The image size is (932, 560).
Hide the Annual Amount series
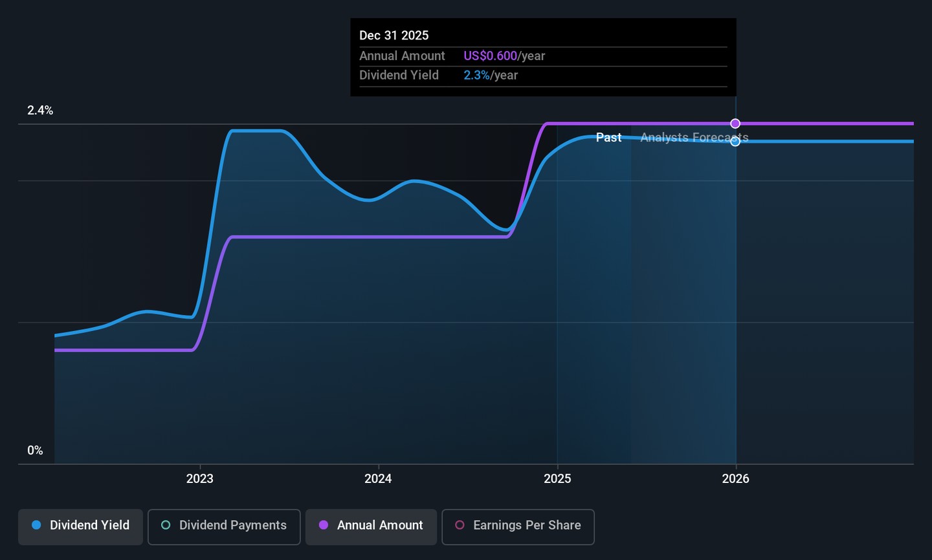point(371,526)
